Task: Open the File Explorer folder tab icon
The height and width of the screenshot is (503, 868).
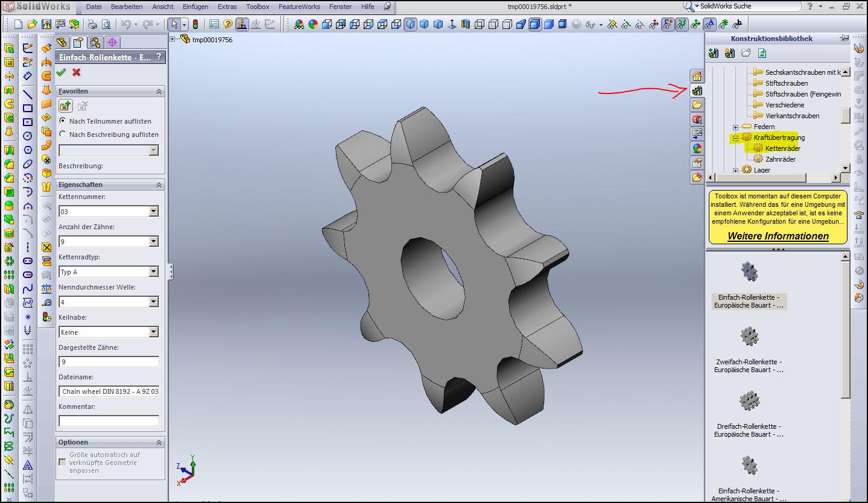Action: [697, 106]
